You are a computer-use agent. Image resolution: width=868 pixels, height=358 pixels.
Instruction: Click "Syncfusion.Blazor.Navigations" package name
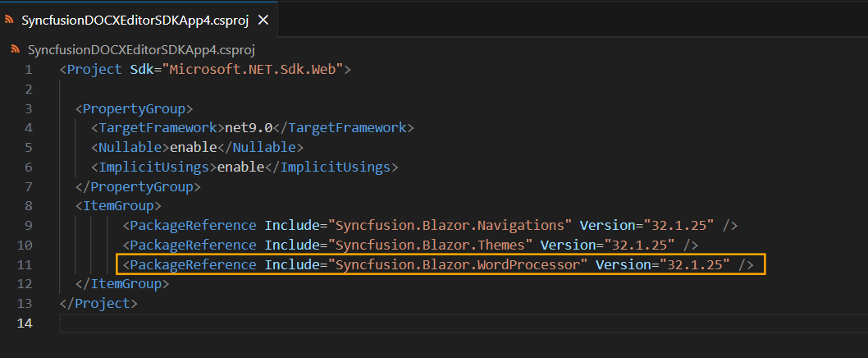point(450,226)
